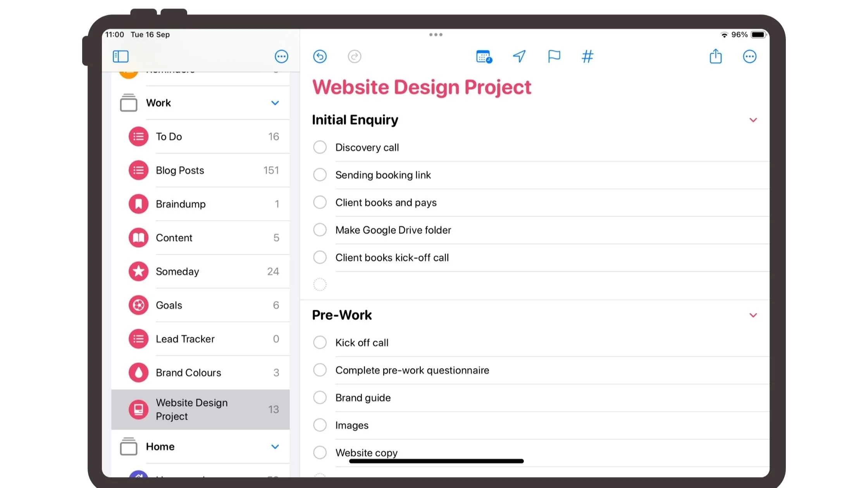
Task: Complete the Brand guide reminder
Action: (x=320, y=397)
